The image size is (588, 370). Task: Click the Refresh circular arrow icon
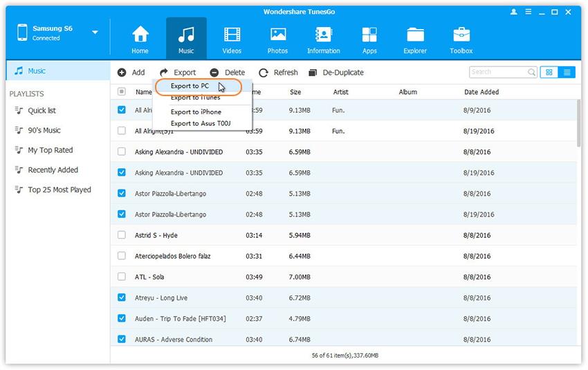pyautogui.click(x=264, y=73)
